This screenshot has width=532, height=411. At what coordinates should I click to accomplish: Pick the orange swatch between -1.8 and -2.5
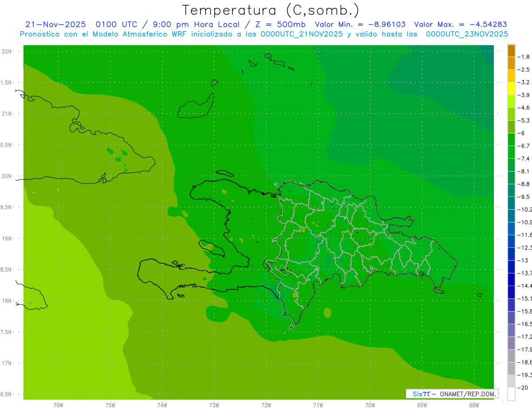click(x=511, y=63)
